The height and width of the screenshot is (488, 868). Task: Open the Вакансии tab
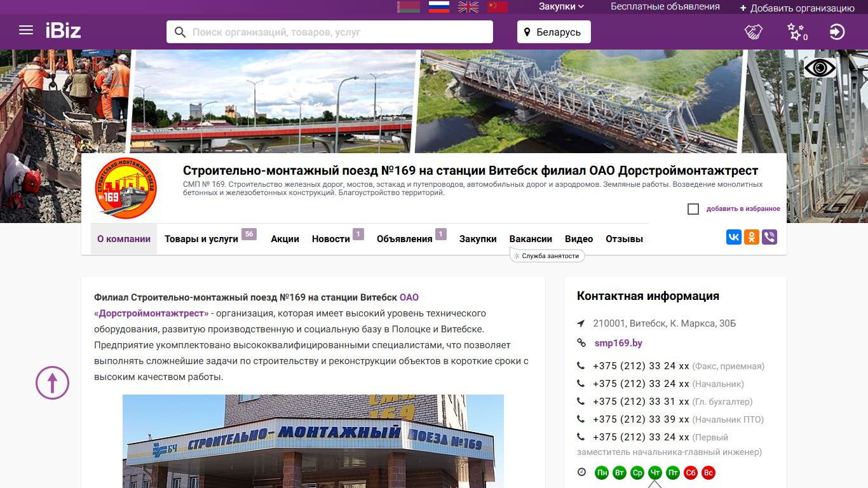531,239
